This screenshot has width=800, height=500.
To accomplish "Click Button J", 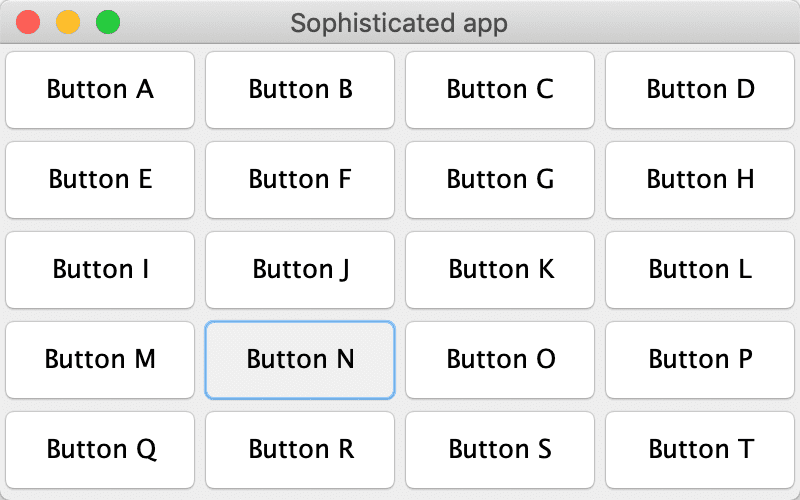I will 300,270.
